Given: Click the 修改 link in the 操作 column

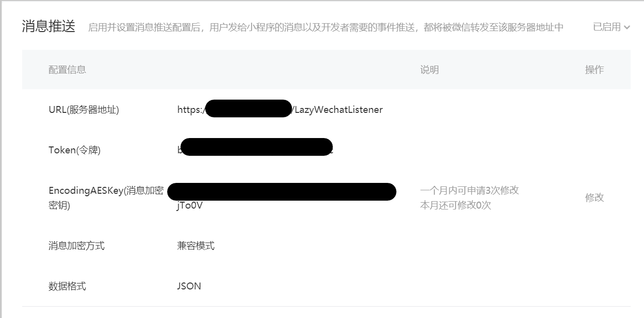Looking at the screenshot, I should 594,198.
